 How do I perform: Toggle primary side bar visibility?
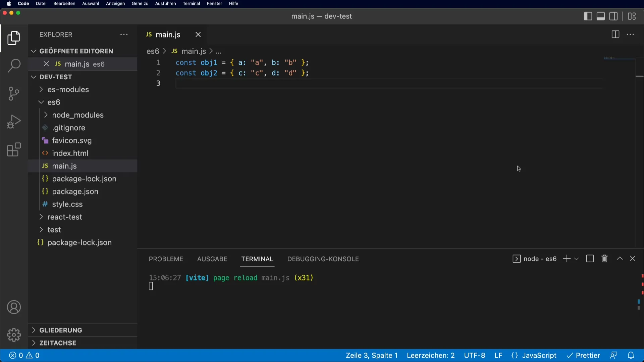588,16
